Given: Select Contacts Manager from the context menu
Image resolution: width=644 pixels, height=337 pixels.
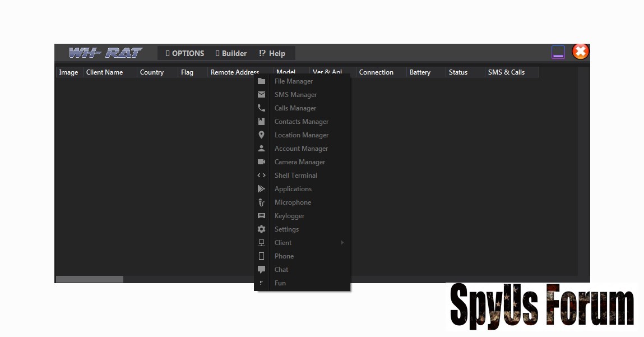Looking at the screenshot, I should (301, 122).
